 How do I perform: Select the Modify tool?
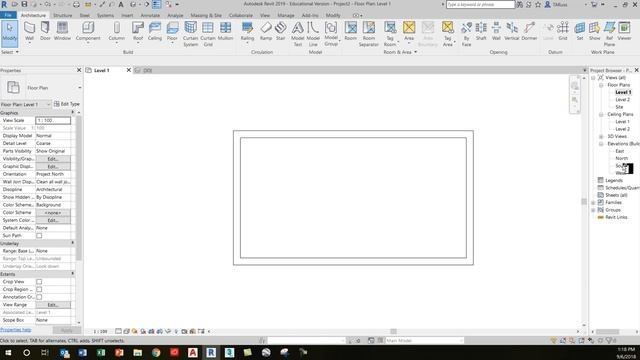[x=9, y=32]
